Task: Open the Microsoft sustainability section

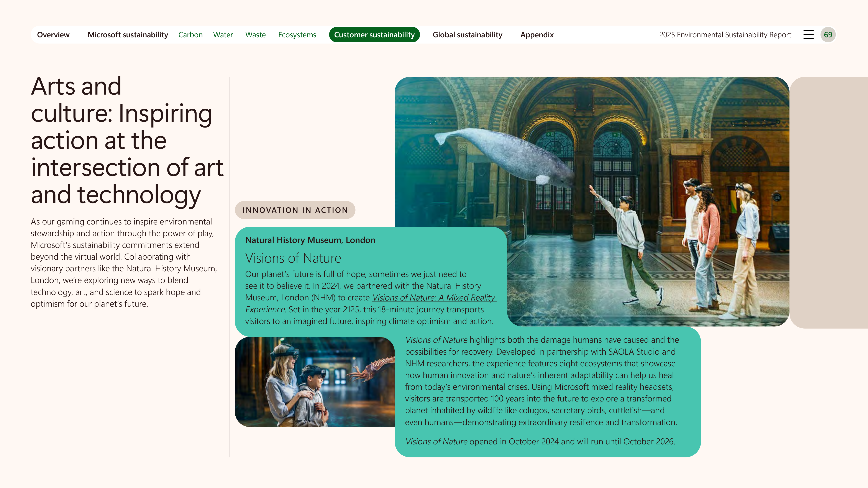Action: pyautogui.click(x=128, y=35)
